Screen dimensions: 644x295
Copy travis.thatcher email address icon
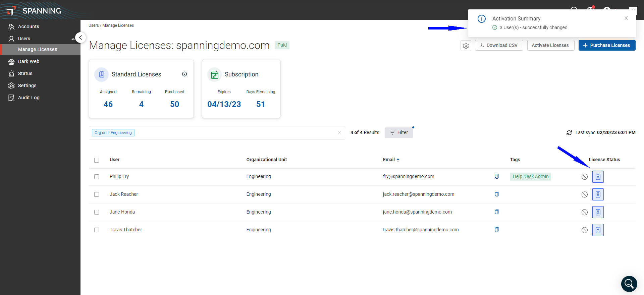[497, 230]
